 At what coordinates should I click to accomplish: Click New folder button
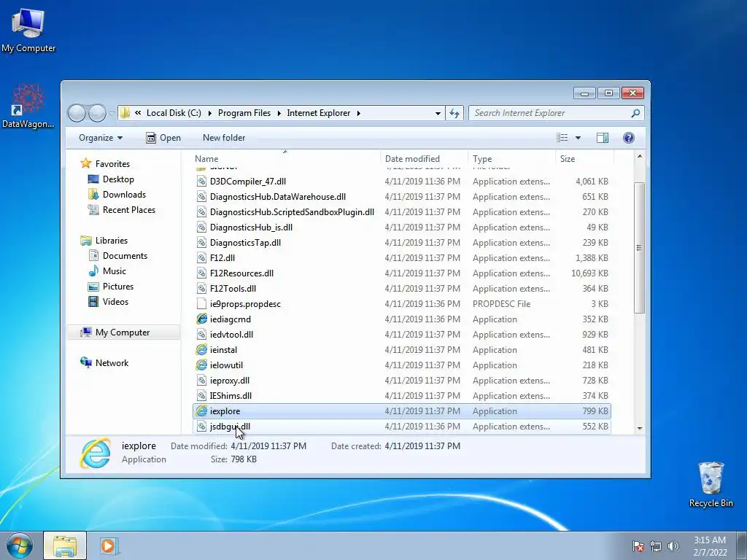(x=224, y=138)
